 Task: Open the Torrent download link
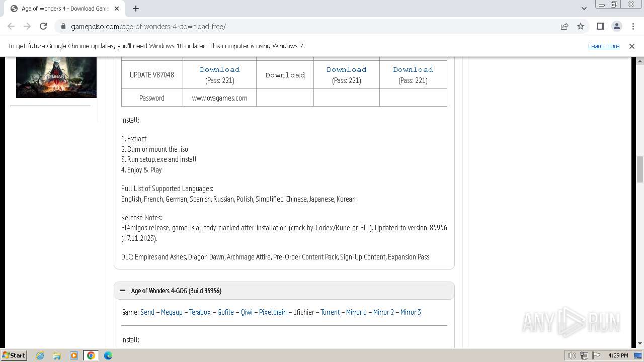tap(330, 312)
